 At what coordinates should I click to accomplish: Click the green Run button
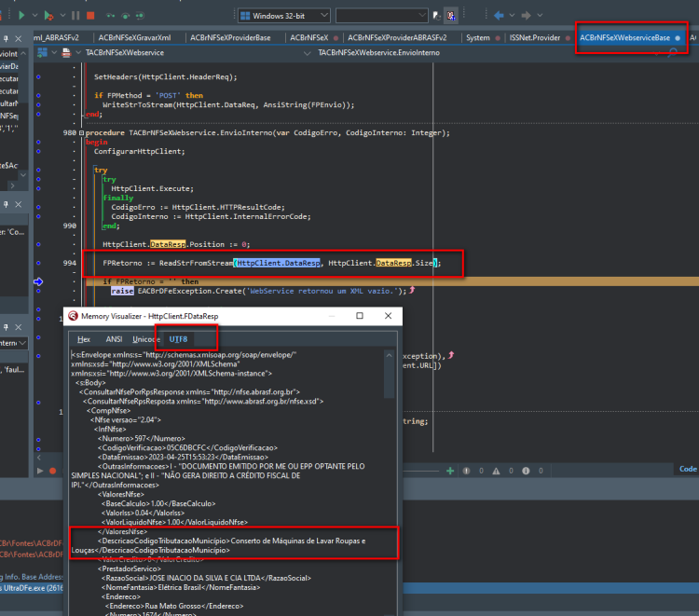point(21,16)
